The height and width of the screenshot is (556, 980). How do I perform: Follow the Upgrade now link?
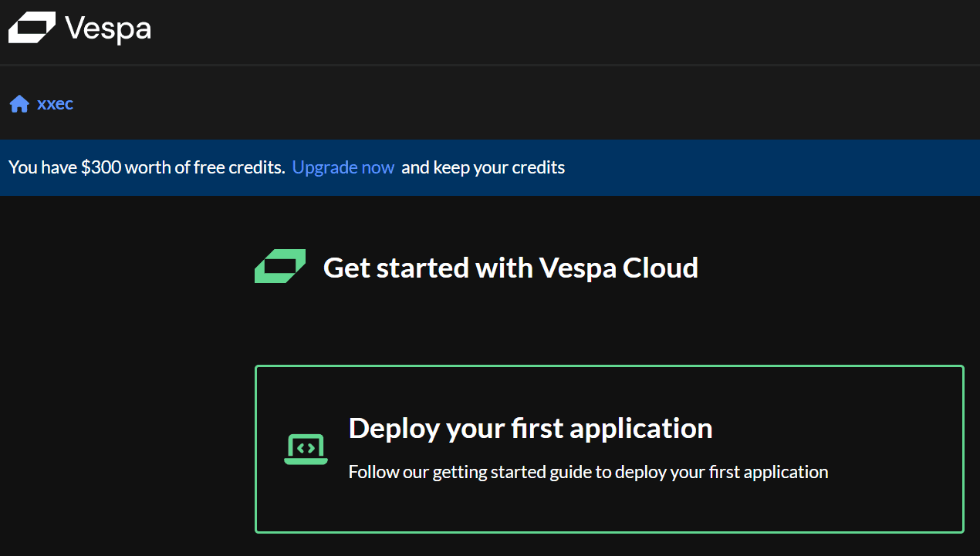point(343,167)
